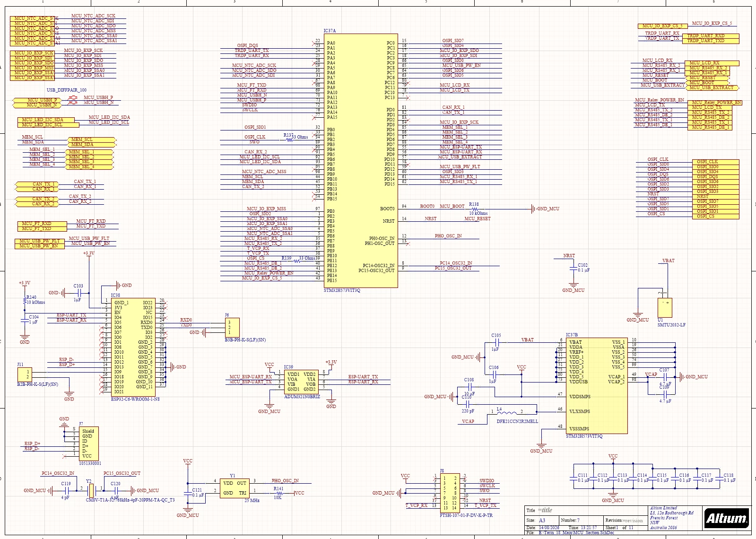Screen dimensions: 756x539
Task: Select capacitor C104 symbol
Action: point(25,320)
